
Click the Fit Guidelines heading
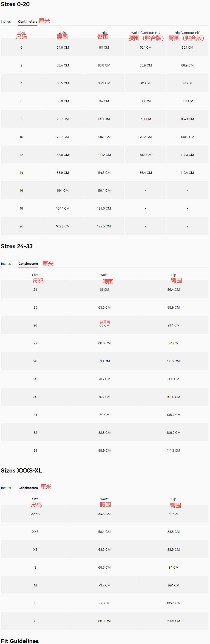(x=20, y=641)
